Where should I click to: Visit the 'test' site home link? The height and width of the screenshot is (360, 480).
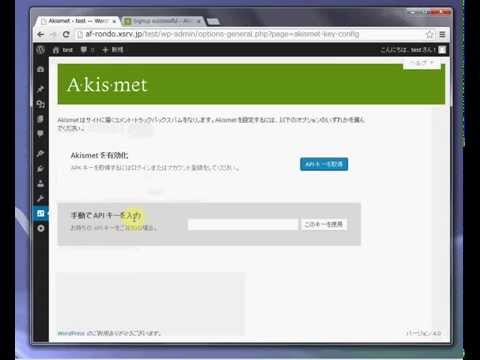(63, 50)
